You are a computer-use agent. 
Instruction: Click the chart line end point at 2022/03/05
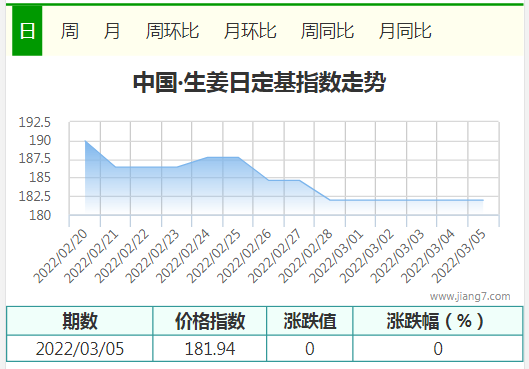tap(483, 200)
